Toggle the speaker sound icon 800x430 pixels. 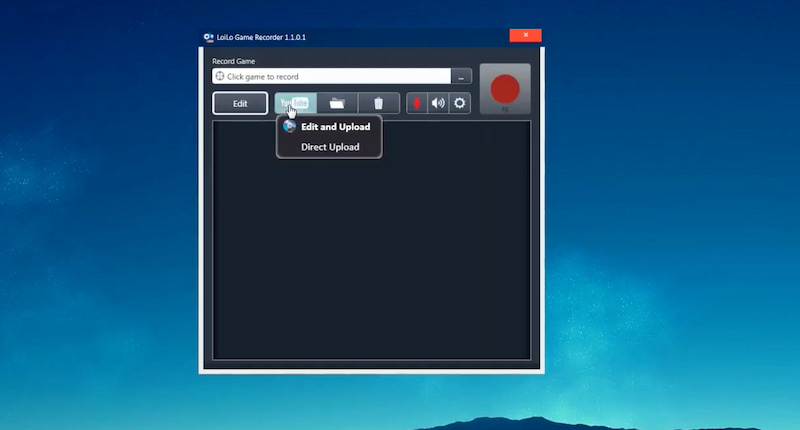tap(438, 103)
